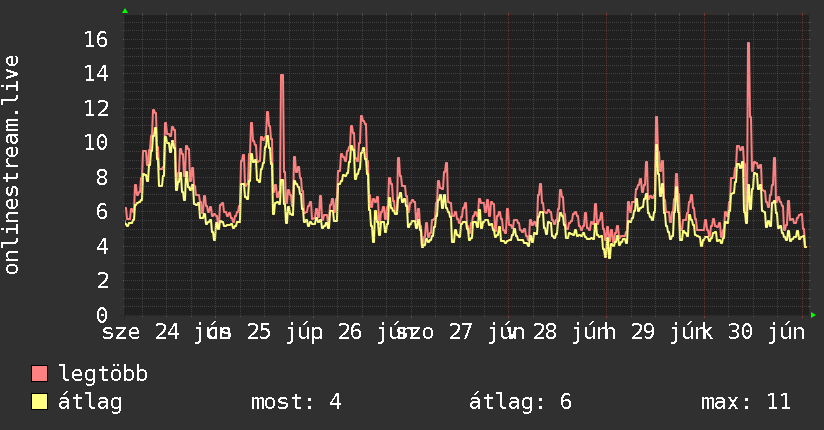This screenshot has height=430, width=824.
Task: Select the átlag legend label beside yellow swatch
Action: coord(90,402)
